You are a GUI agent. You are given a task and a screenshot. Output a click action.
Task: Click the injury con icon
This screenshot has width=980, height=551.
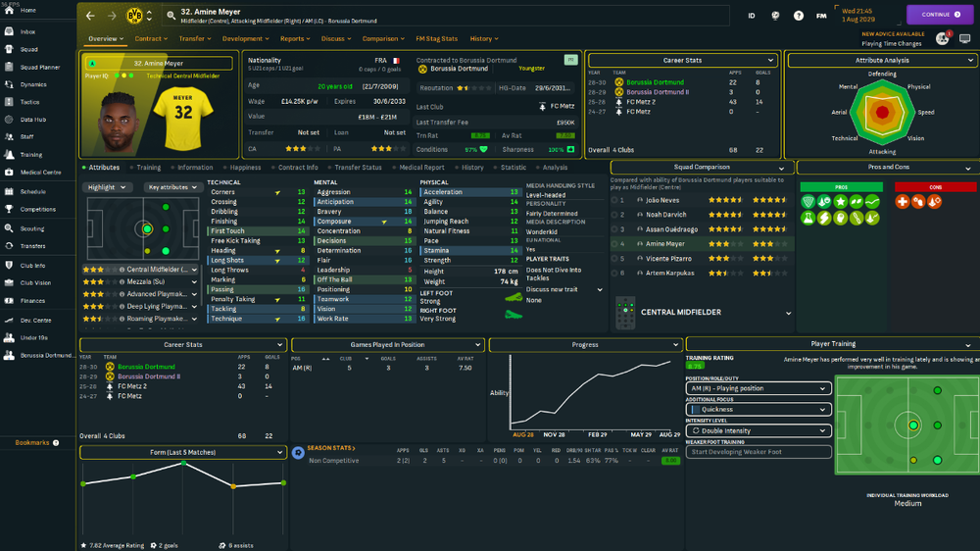[x=903, y=201]
